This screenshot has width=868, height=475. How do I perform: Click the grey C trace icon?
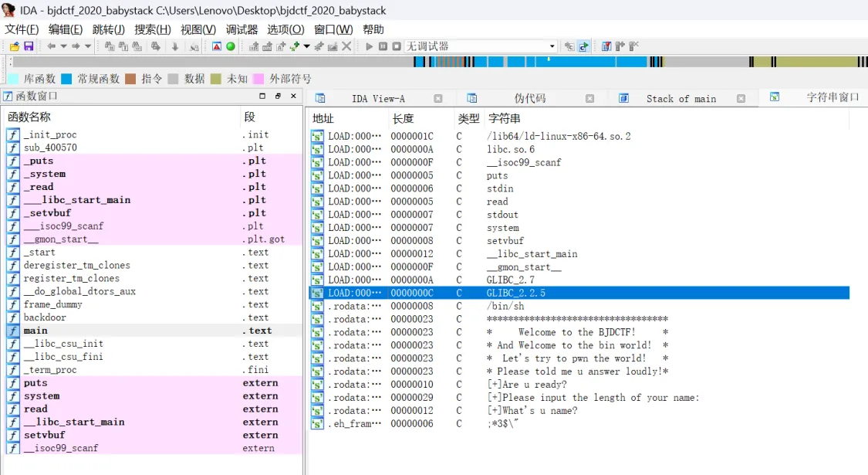569,46
